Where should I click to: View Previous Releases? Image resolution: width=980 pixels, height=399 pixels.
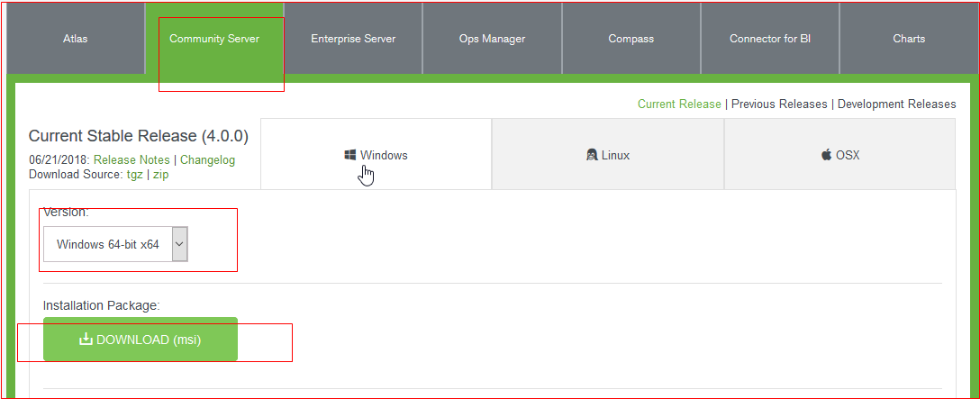click(x=779, y=104)
